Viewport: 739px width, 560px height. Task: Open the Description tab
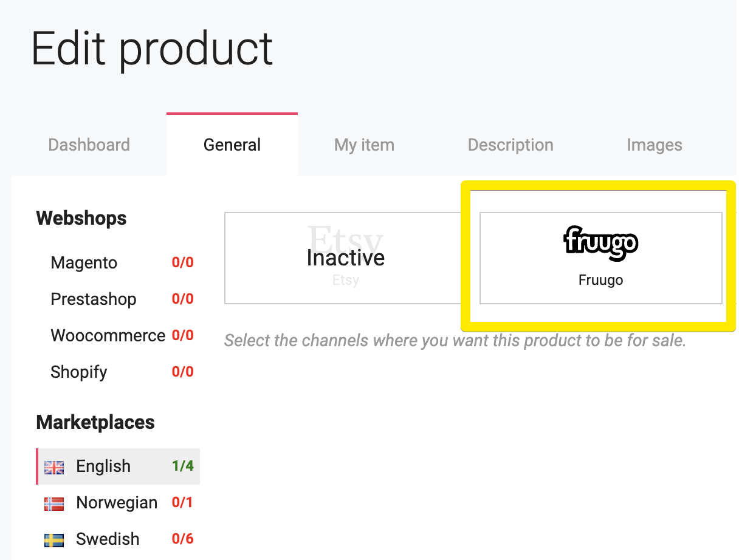510,145
